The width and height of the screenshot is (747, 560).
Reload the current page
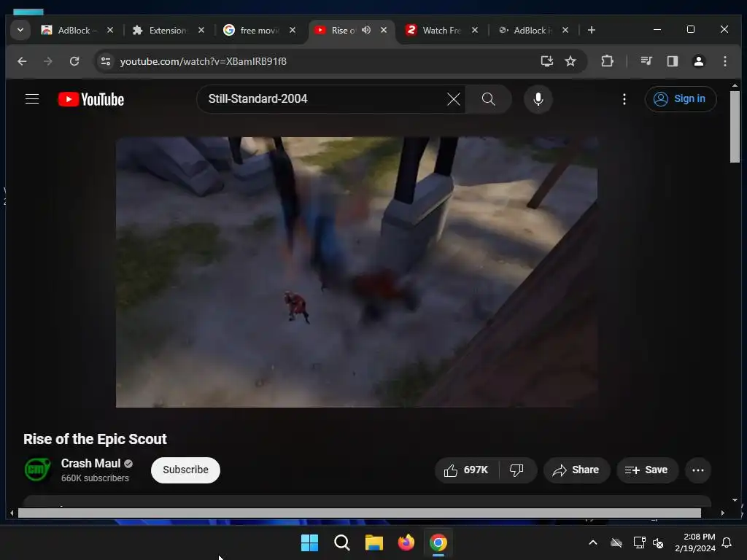pyautogui.click(x=74, y=61)
